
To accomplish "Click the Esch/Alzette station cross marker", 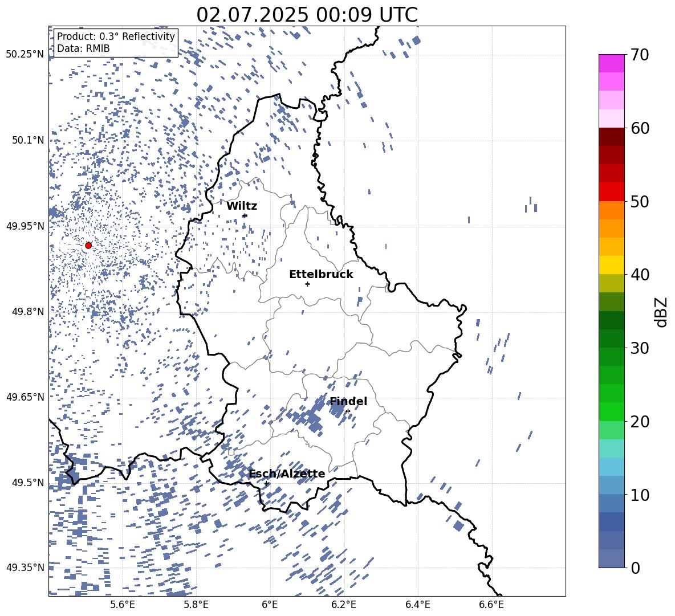I will 266,483.
